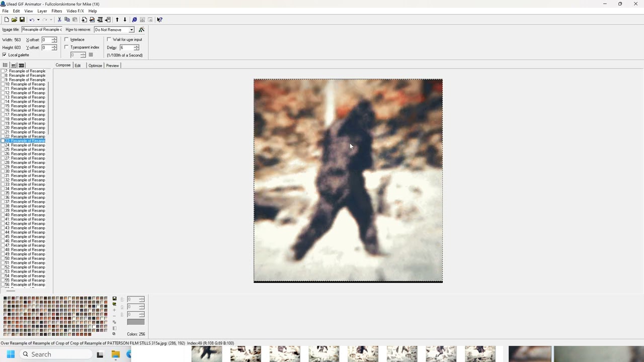Select the Compose tab

[63, 65]
